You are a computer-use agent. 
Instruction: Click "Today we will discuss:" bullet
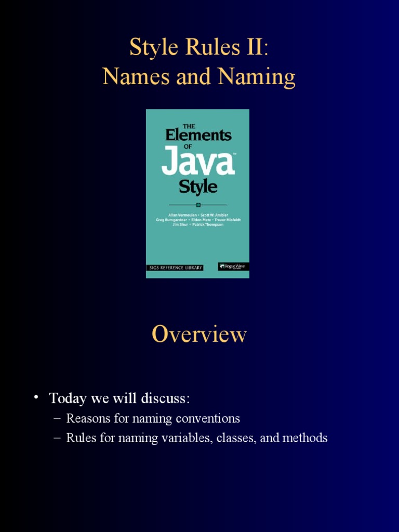pos(119,398)
